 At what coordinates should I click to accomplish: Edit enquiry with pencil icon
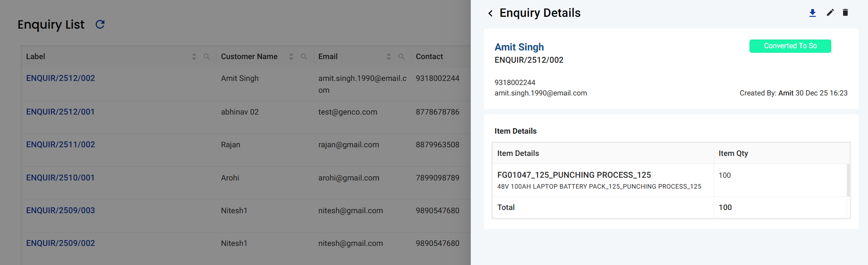[830, 13]
